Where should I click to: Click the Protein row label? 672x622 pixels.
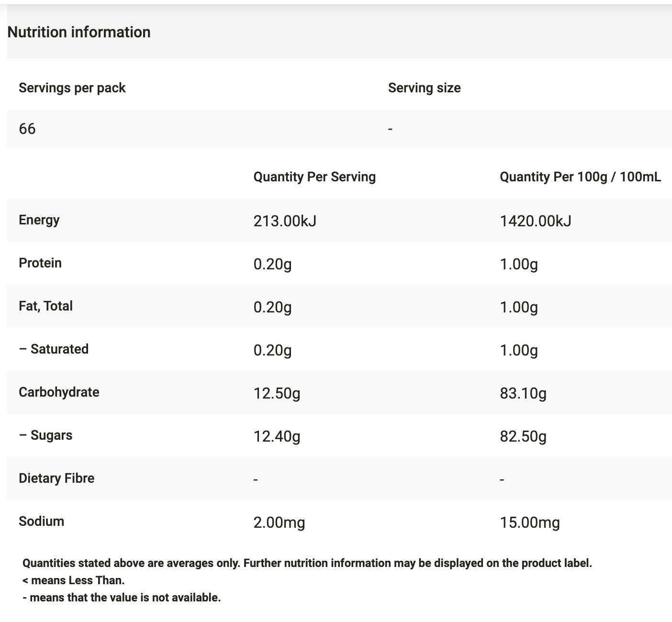(x=40, y=263)
